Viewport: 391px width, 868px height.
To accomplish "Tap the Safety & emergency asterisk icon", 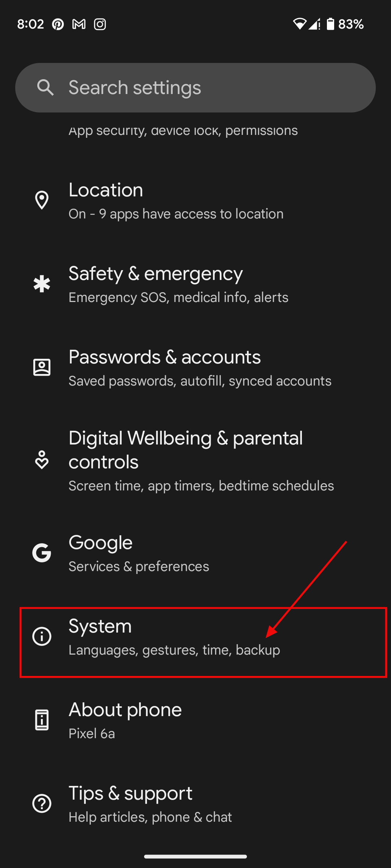I will click(x=42, y=284).
